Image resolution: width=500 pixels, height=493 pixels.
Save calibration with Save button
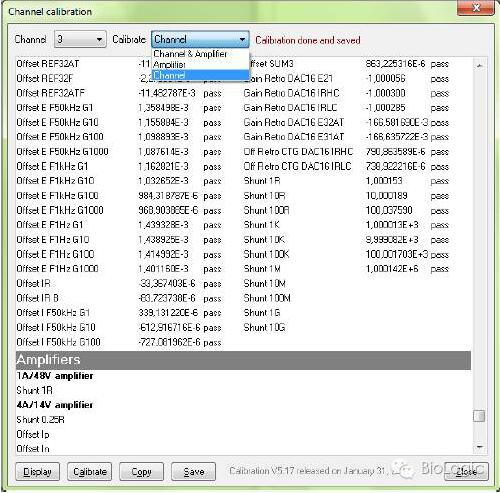pos(193,471)
